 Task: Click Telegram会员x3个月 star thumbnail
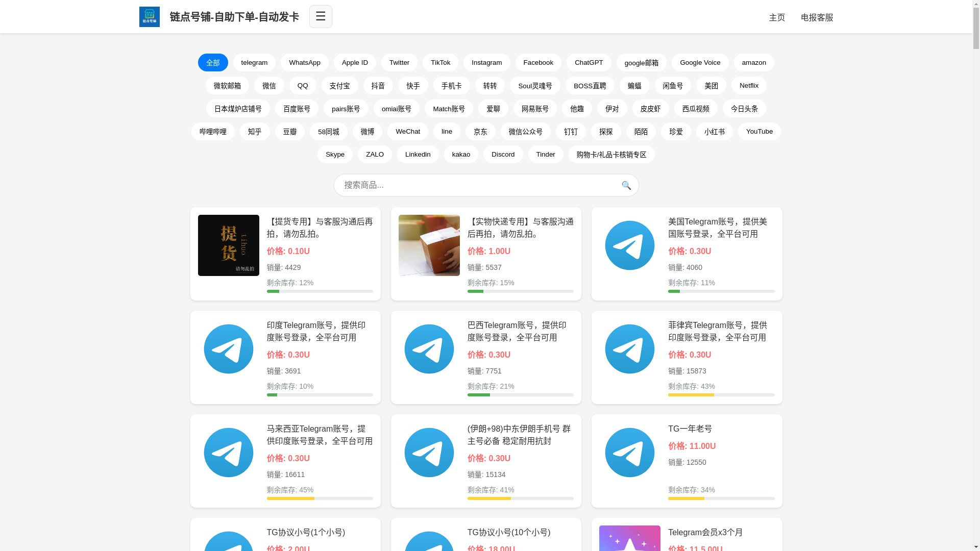click(630, 538)
